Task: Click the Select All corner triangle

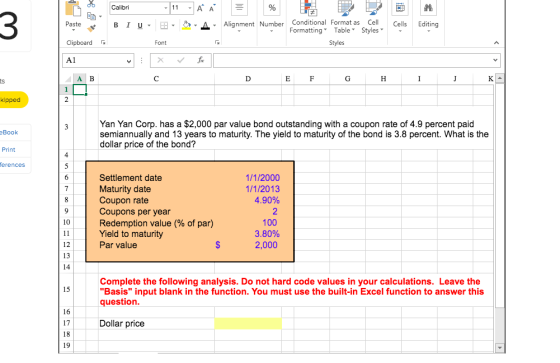Action: [x=68, y=79]
